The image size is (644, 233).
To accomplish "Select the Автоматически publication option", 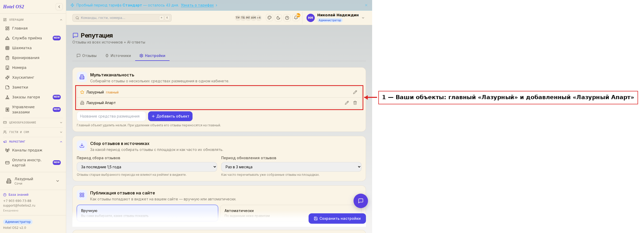I will pos(290,213).
